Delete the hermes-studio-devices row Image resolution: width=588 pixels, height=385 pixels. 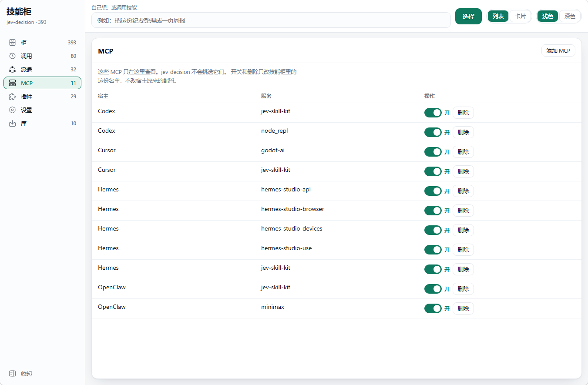click(463, 230)
